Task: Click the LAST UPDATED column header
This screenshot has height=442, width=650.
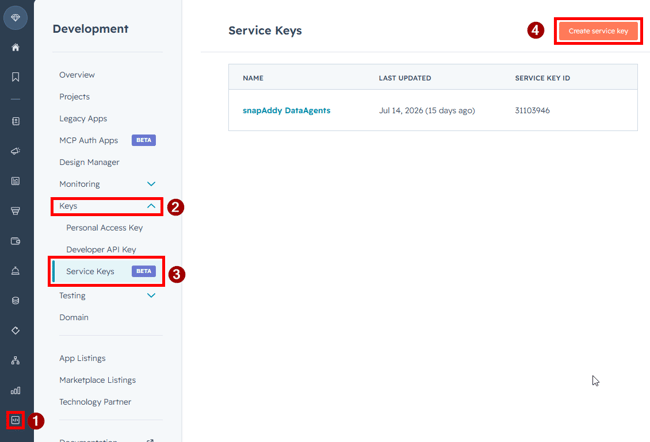Action: tap(405, 78)
